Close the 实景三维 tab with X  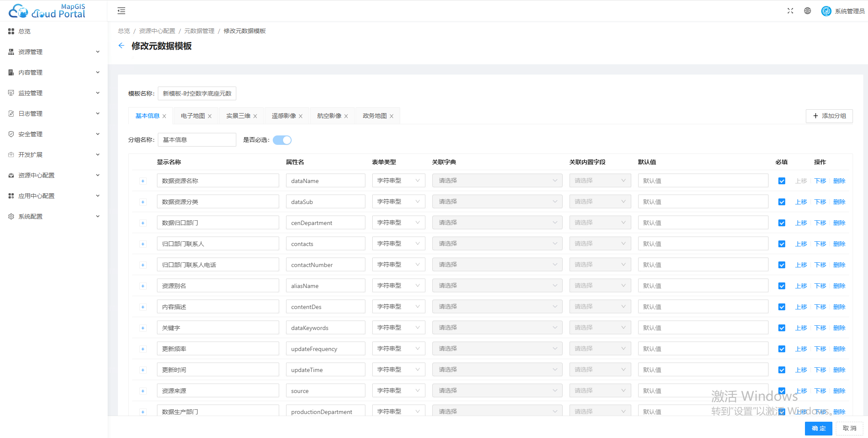click(255, 116)
